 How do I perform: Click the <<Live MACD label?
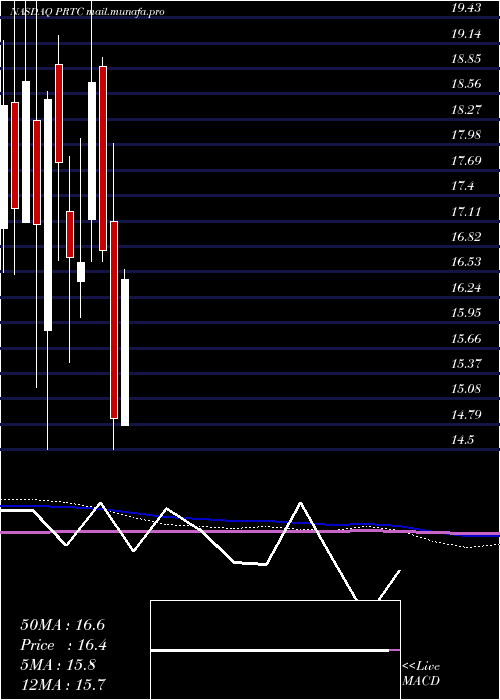pos(421,673)
